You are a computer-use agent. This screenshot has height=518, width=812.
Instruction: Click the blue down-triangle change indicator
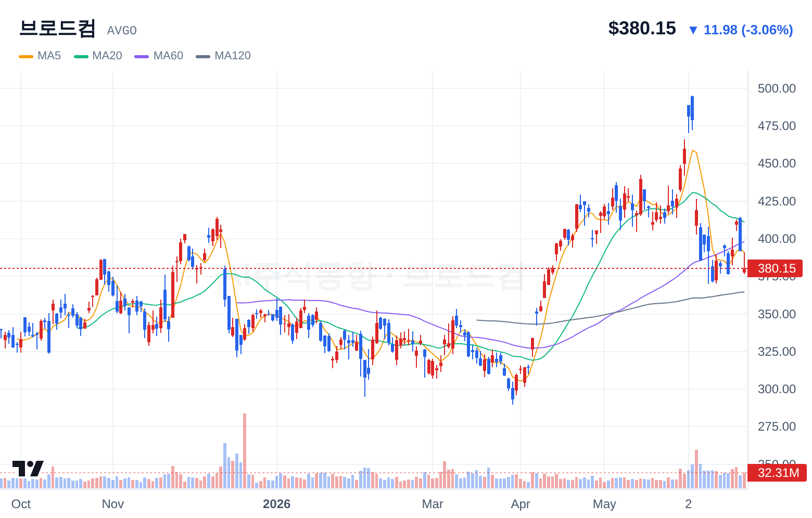coord(693,30)
